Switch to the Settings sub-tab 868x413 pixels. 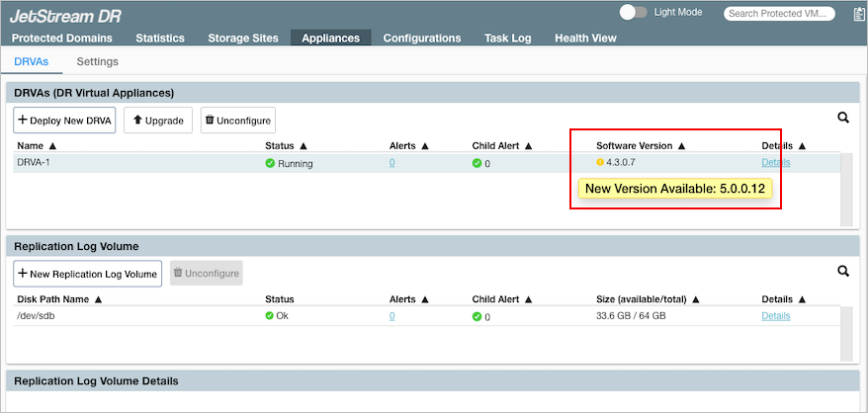[x=97, y=61]
